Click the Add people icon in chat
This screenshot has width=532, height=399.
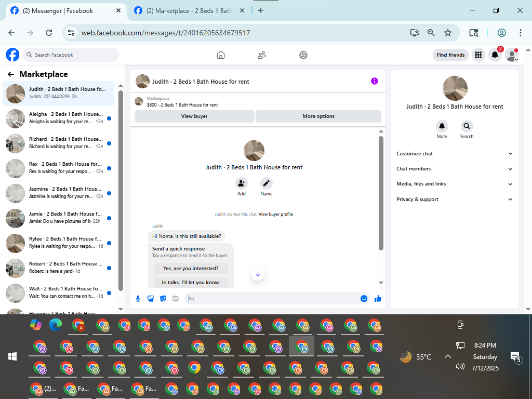pos(241,183)
